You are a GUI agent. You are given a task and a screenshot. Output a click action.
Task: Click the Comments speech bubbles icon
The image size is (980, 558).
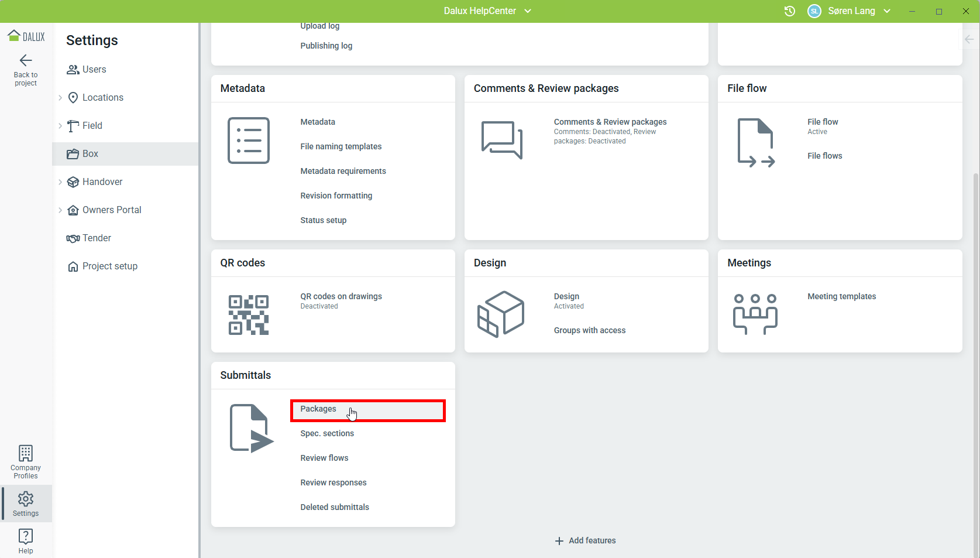pyautogui.click(x=501, y=140)
